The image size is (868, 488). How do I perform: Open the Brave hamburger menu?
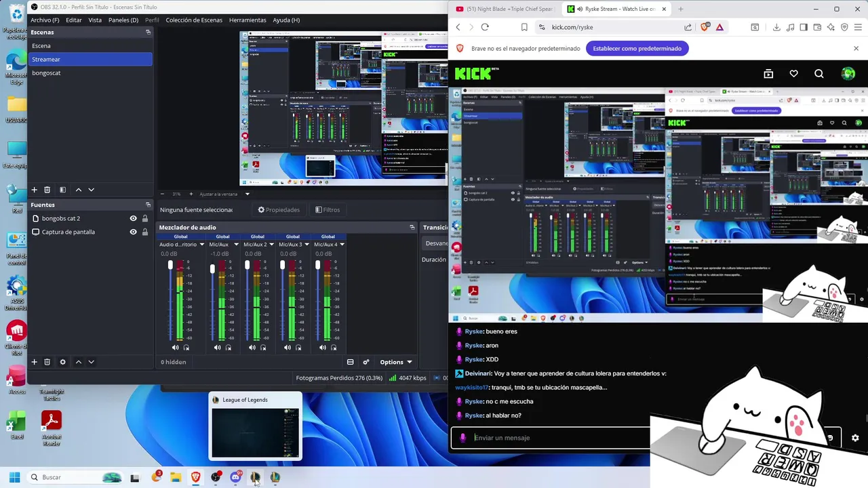pos(858,27)
